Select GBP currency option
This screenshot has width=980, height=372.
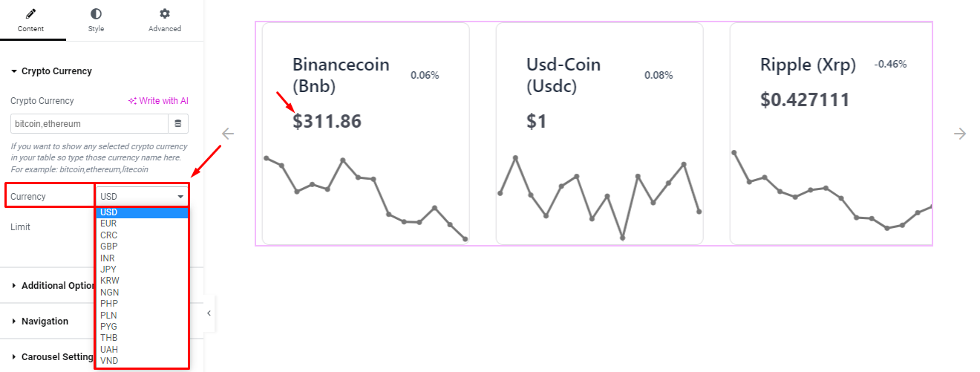click(109, 247)
